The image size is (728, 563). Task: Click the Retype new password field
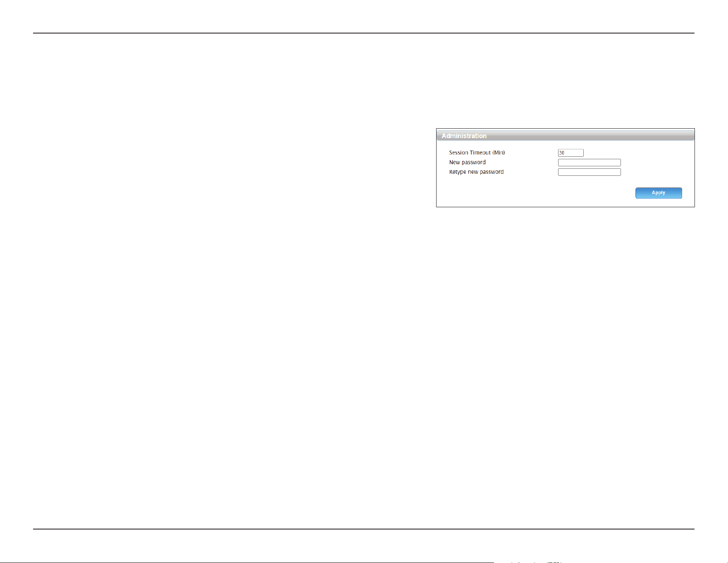(x=589, y=172)
